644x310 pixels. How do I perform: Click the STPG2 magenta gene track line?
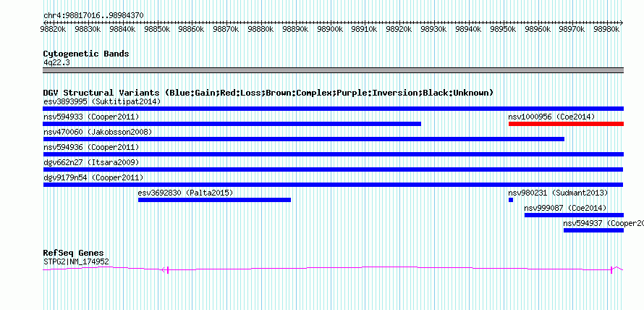point(333,269)
